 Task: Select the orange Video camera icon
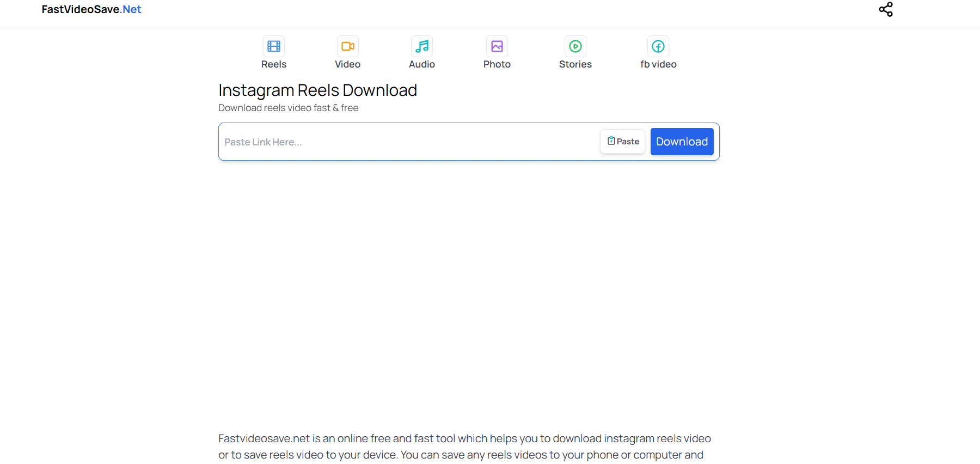[x=347, y=46]
